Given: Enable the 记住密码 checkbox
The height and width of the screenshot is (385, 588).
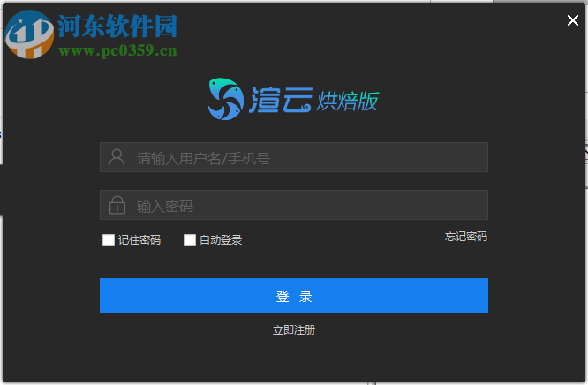Looking at the screenshot, I should point(109,240).
